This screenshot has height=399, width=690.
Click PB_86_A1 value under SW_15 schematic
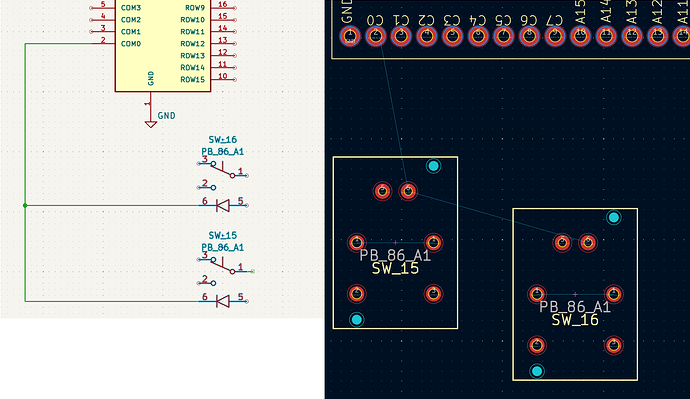tap(223, 247)
